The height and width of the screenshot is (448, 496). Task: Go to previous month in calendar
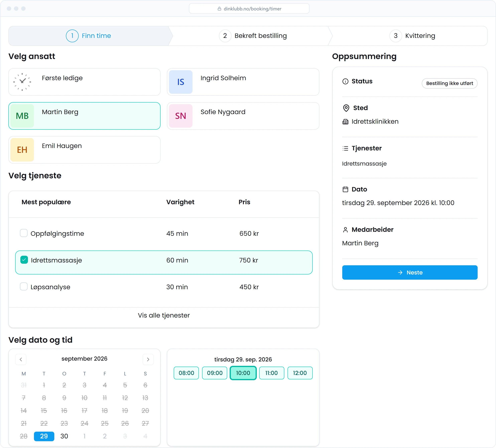21,359
